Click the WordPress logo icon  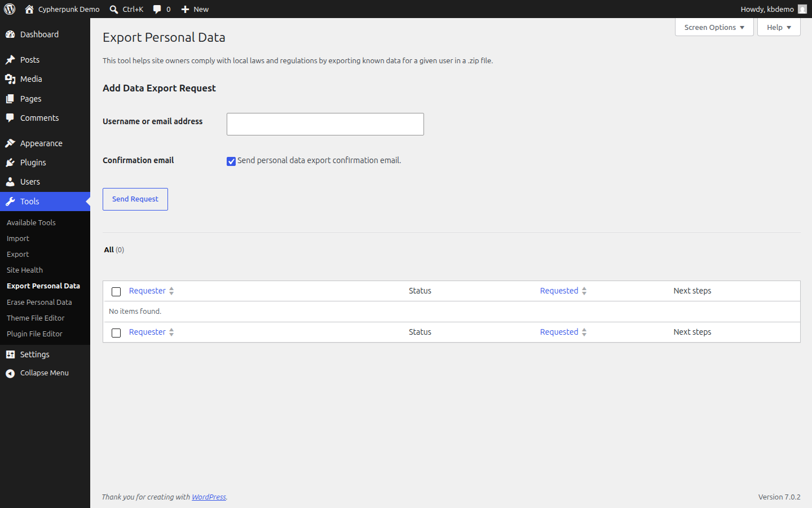[10, 9]
